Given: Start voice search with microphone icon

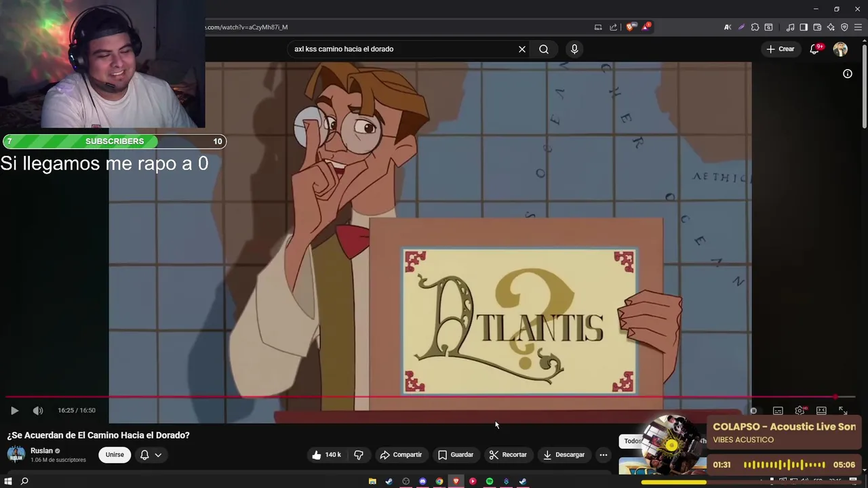Looking at the screenshot, I should 574,49.
